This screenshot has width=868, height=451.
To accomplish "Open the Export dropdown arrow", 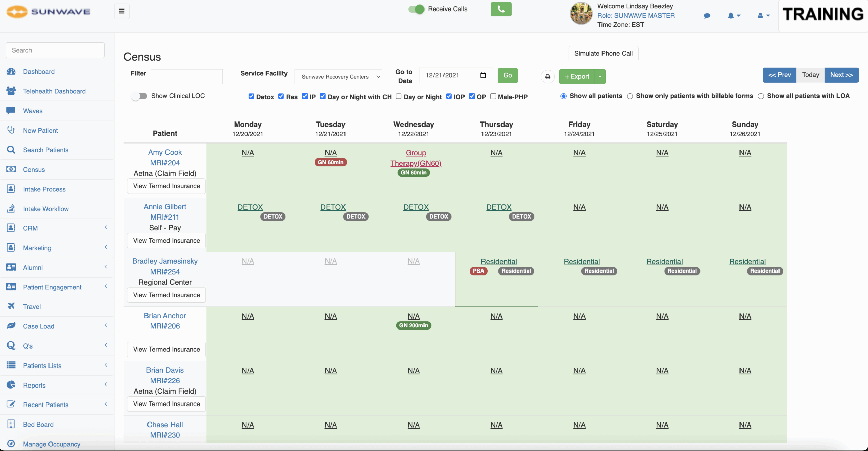I will pyautogui.click(x=600, y=77).
